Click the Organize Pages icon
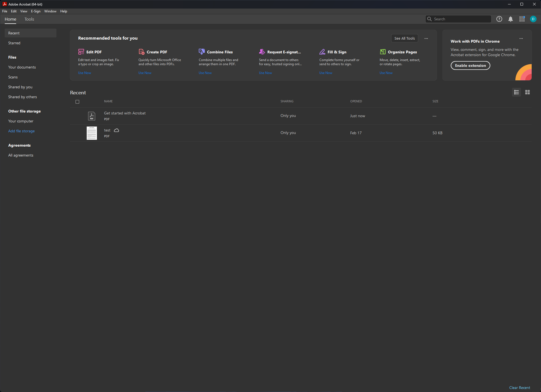 [x=383, y=52]
